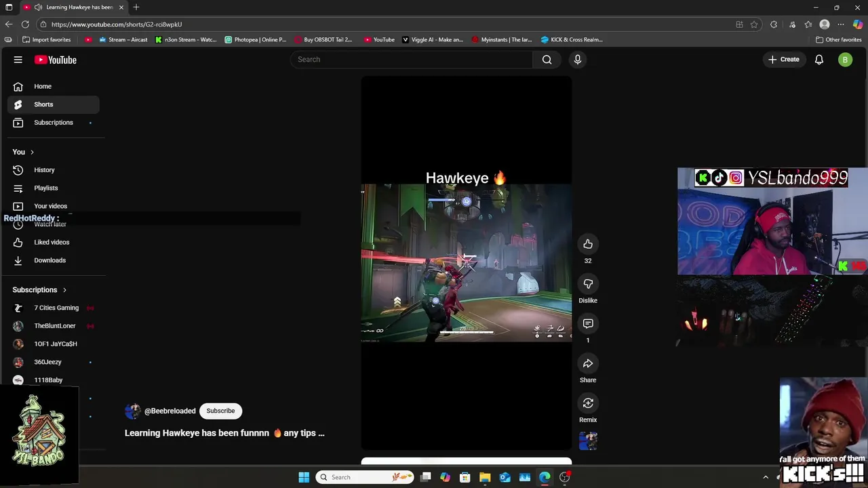Activate voice search microphone
The image size is (868, 488).
578,60
